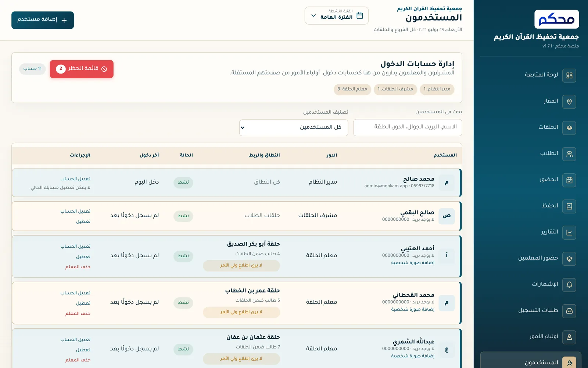This screenshot has height=368, width=588.
Task: Click the أولياء الأمور person icon
Action: pos(569,337)
